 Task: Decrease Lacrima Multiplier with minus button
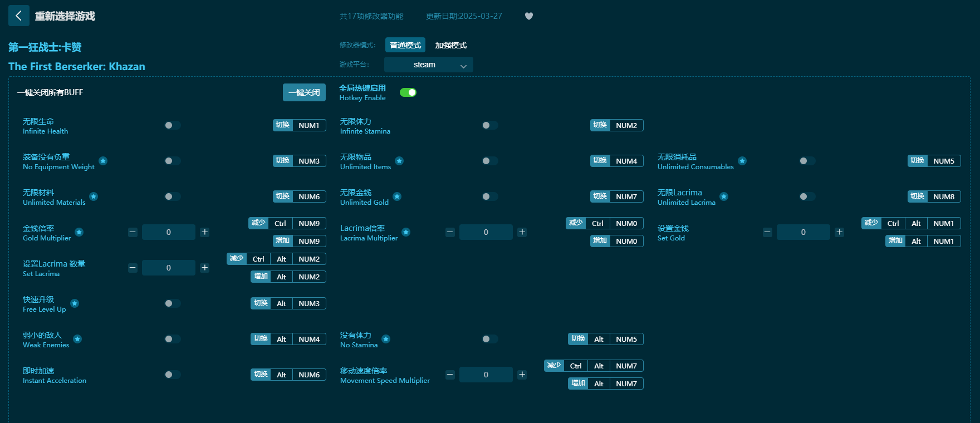[x=450, y=232]
